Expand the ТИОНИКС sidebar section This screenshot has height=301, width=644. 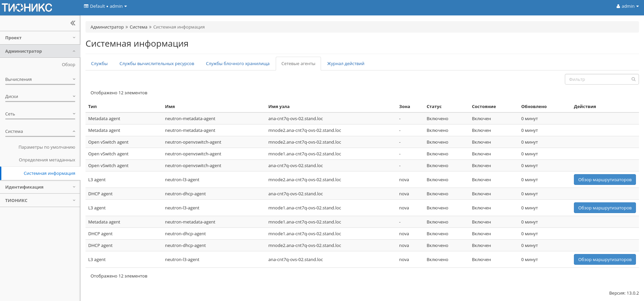pos(40,201)
